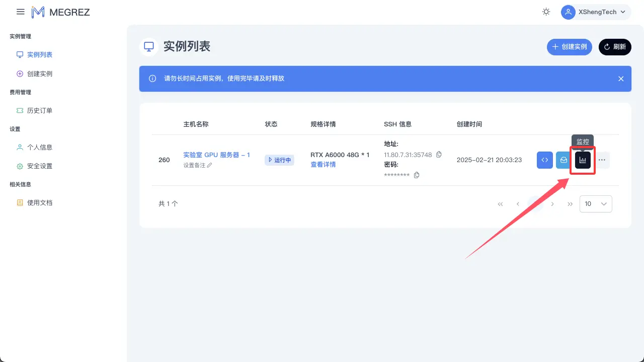
Task: Open the more actions (...) menu for instance 260
Action: click(602, 160)
